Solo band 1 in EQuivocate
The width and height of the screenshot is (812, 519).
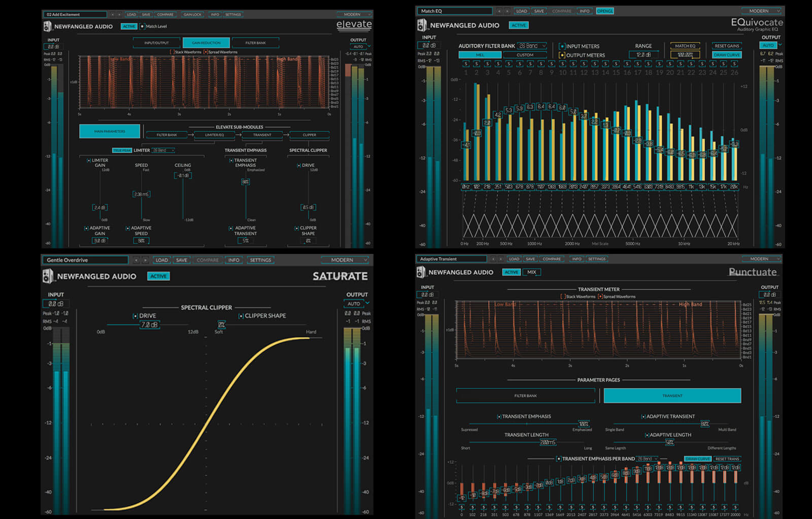point(466,64)
